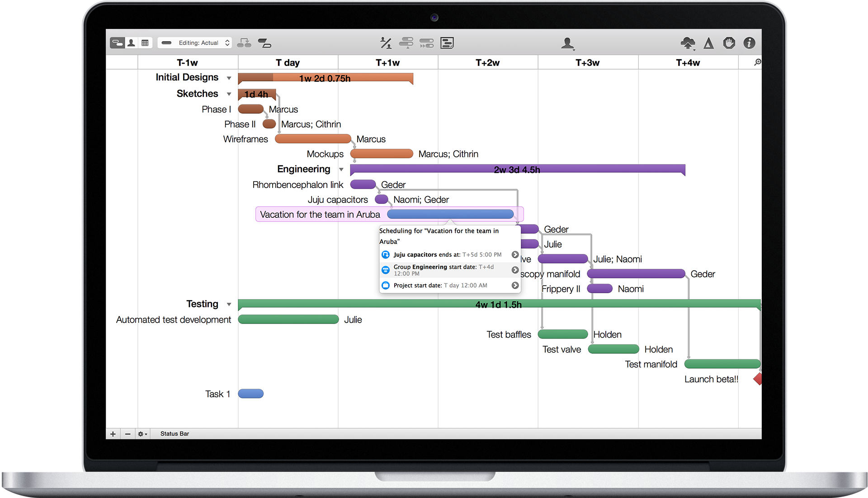868x498 pixels.
Task: Select the Vacation for the team in Aruba bar
Action: tap(451, 214)
